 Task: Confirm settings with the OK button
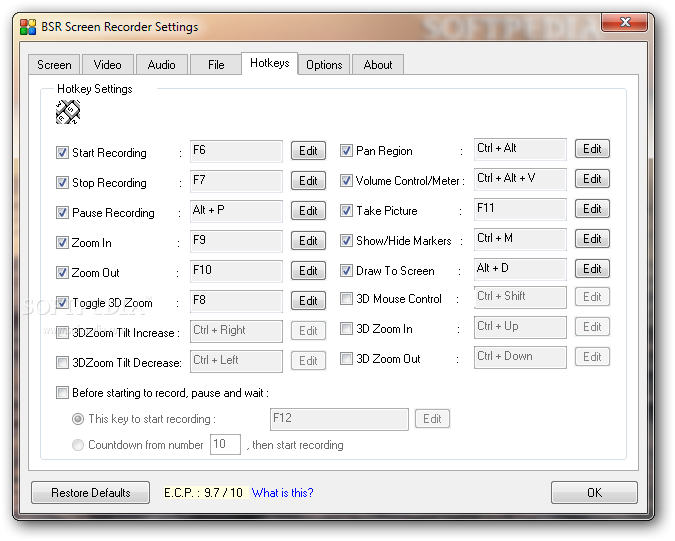click(x=594, y=492)
